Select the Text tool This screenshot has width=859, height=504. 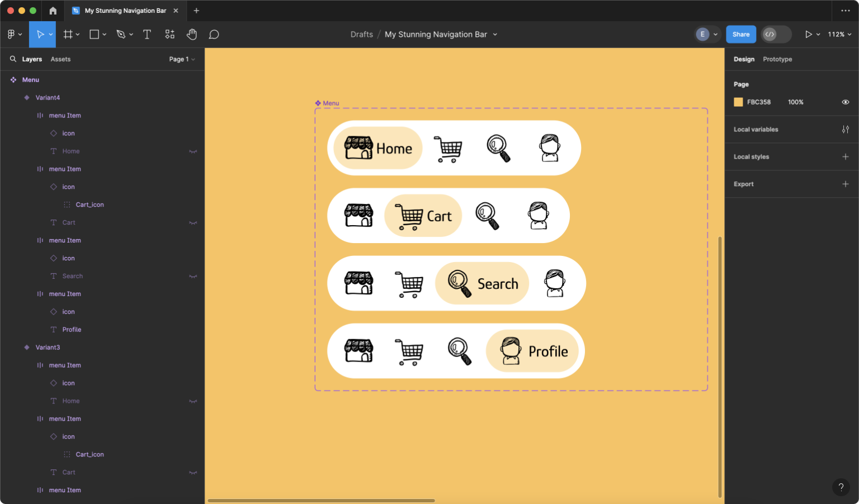(147, 34)
